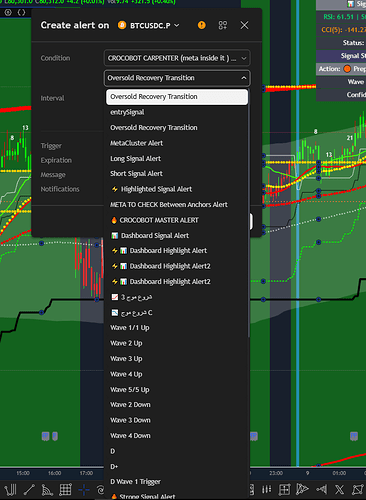The image size is (366, 500).
Task: Click the Action: dashboard row
Action: 341,69
